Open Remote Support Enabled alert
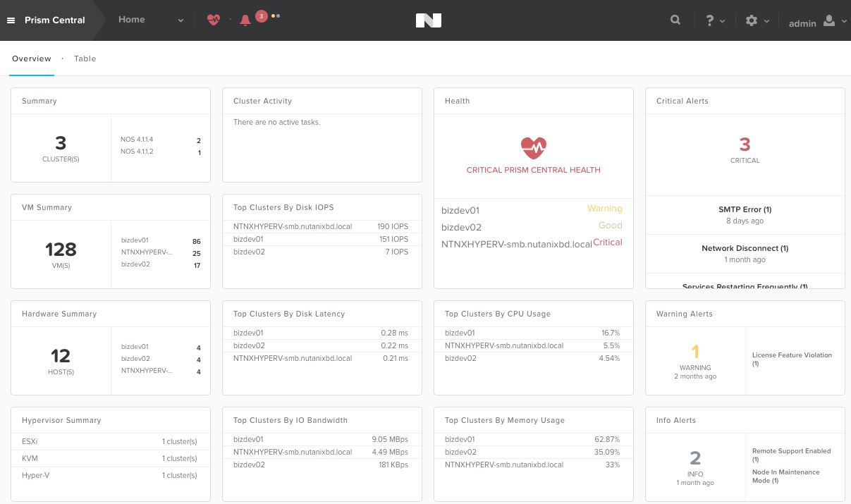This screenshot has width=851, height=504. click(791, 455)
